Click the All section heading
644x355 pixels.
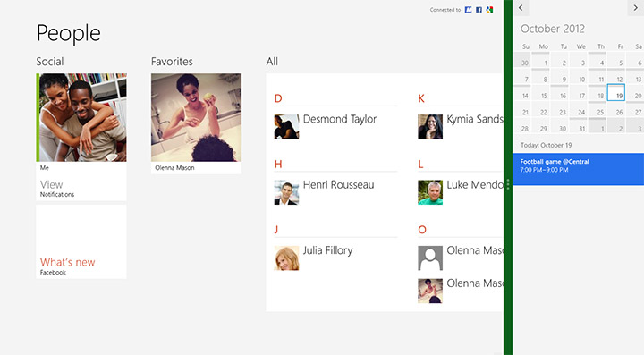coord(272,62)
